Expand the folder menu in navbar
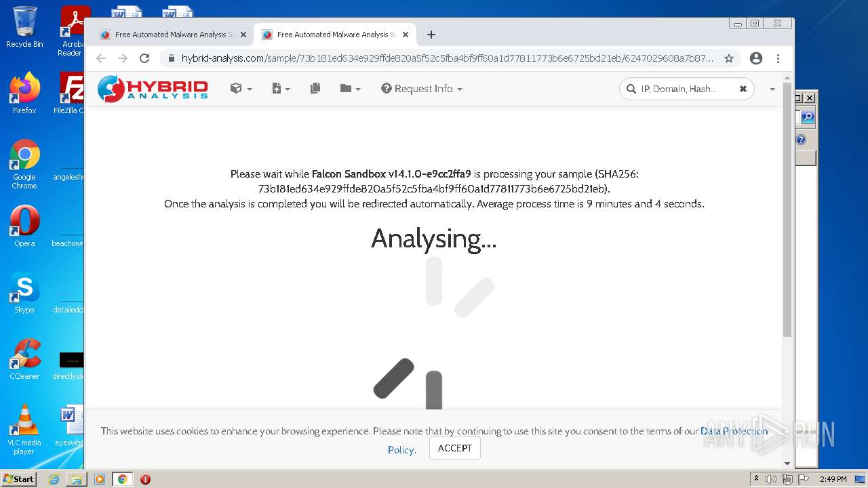This screenshot has width=868, height=488. (x=350, y=89)
